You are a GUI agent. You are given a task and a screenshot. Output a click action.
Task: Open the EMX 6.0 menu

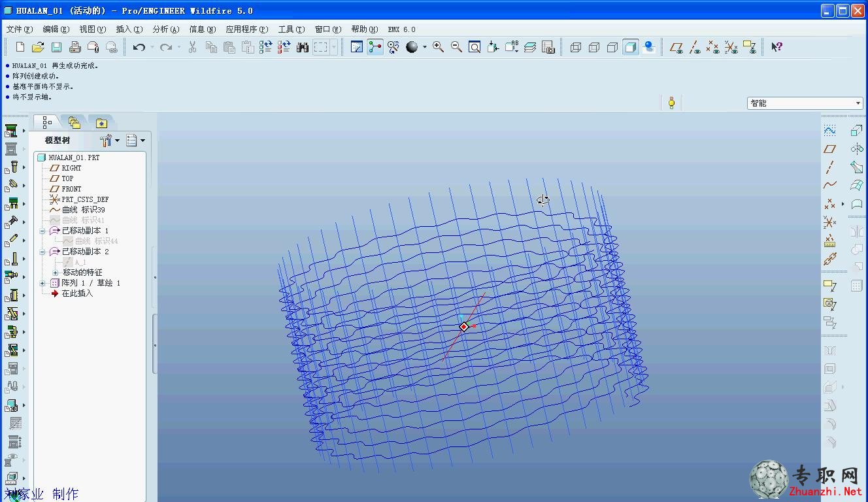(401, 29)
